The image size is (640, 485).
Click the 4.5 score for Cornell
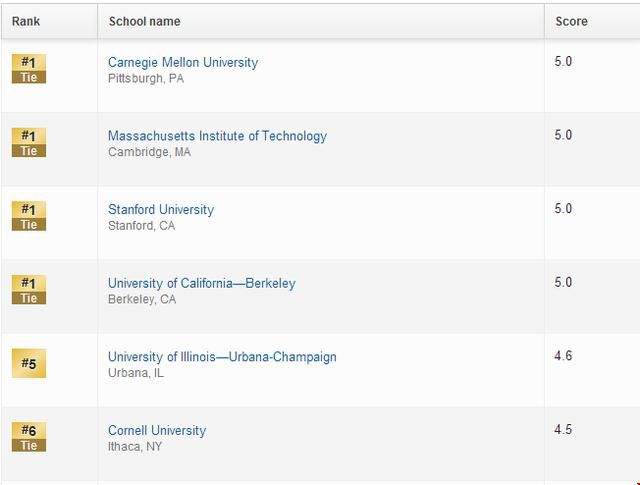(563, 429)
